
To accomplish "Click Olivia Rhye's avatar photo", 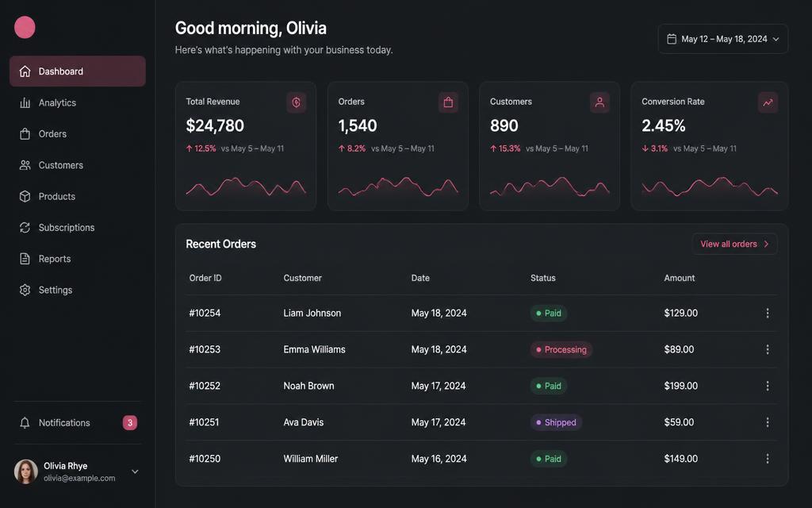I will click(x=26, y=471).
